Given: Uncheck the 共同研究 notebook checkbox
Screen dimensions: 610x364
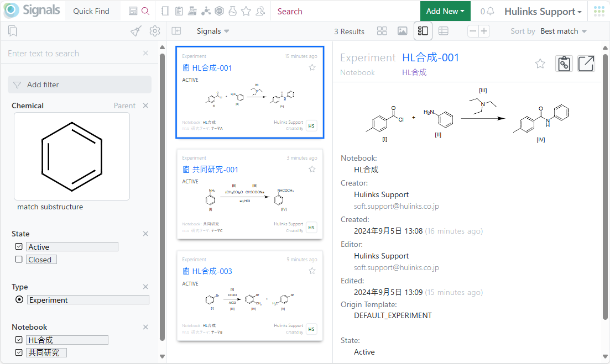Looking at the screenshot, I should tap(19, 352).
